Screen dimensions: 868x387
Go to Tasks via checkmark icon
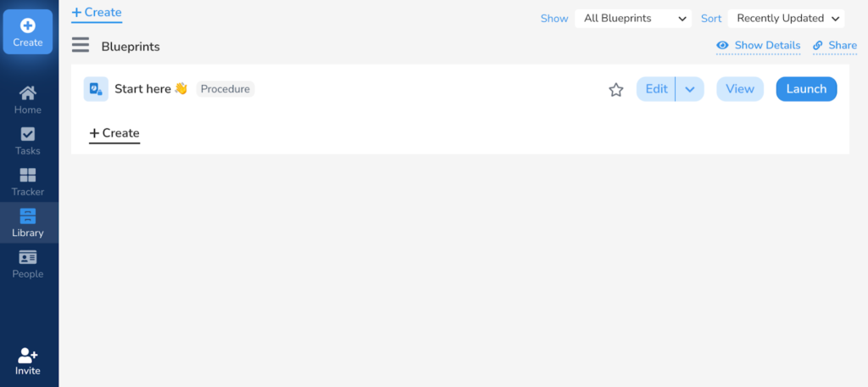[x=28, y=134]
